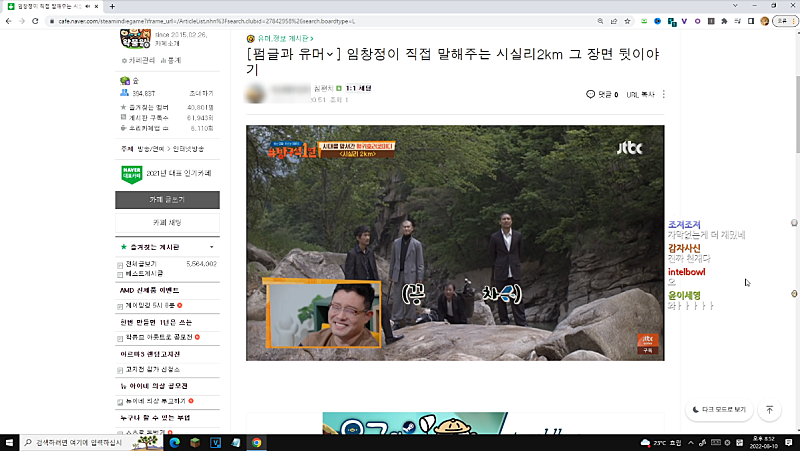The width and height of the screenshot is (800, 451).
Task: Open the blue circle extension icon
Action: click(x=658, y=21)
